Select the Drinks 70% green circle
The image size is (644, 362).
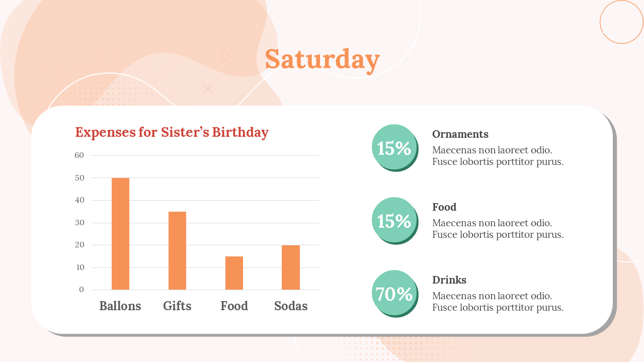(x=394, y=293)
